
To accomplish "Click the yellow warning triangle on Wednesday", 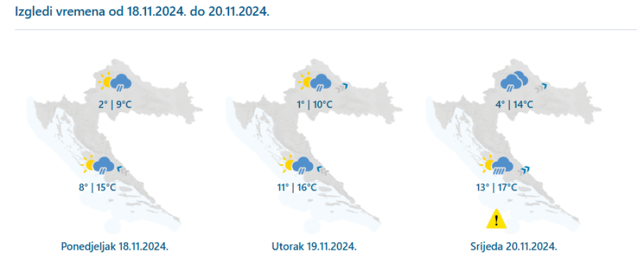I will (x=497, y=218).
